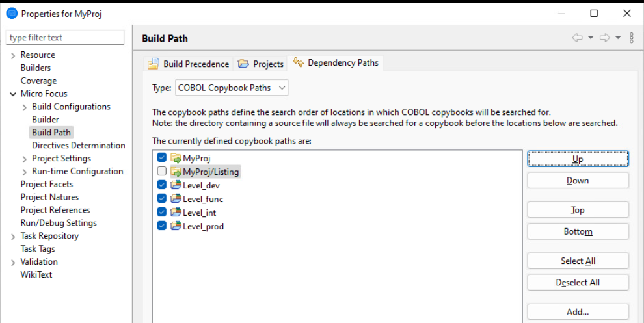Enable the MyProj/Listing checkbox
The image size is (644, 323).
[162, 172]
